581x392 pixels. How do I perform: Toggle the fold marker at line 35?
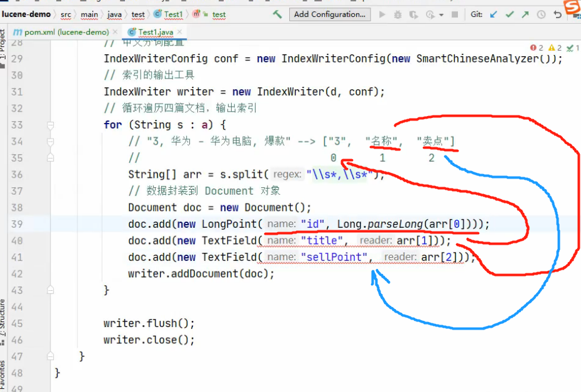tap(51, 158)
